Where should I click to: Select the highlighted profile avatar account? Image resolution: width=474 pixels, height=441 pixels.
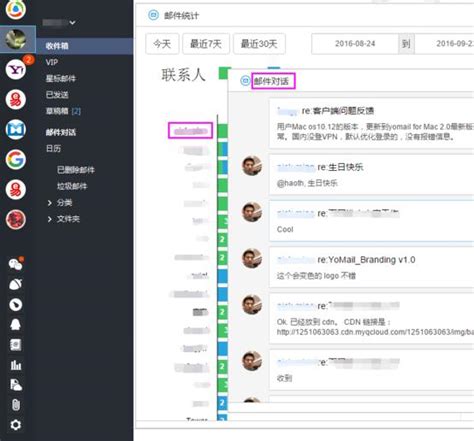(x=16, y=39)
